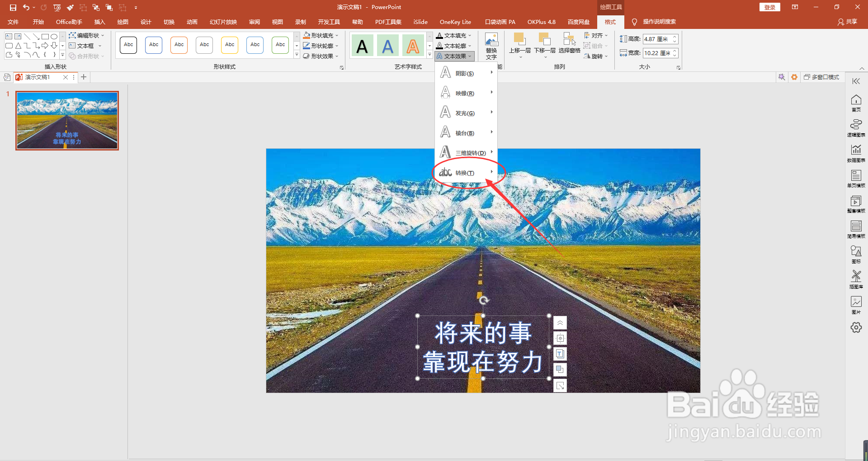This screenshot has width=868, height=461.
Task: Open Pictures (图片) panel in right sidebar
Action: 856,306
